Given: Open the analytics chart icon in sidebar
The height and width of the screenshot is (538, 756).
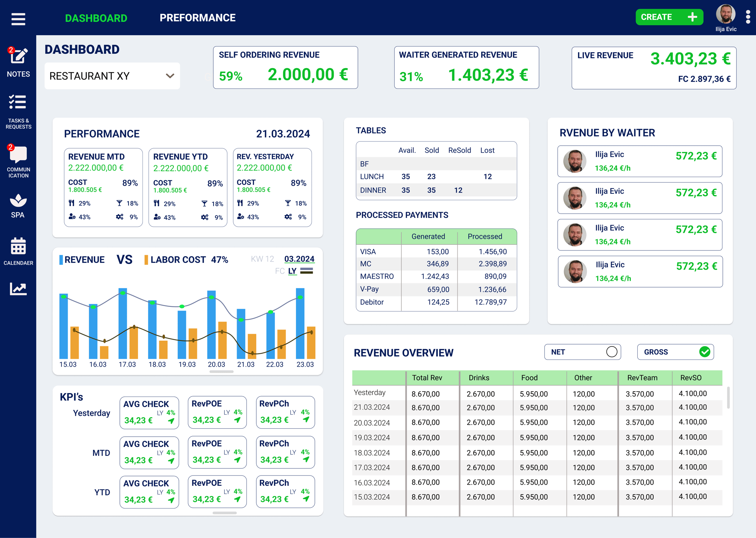Looking at the screenshot, I should point(18,289).
